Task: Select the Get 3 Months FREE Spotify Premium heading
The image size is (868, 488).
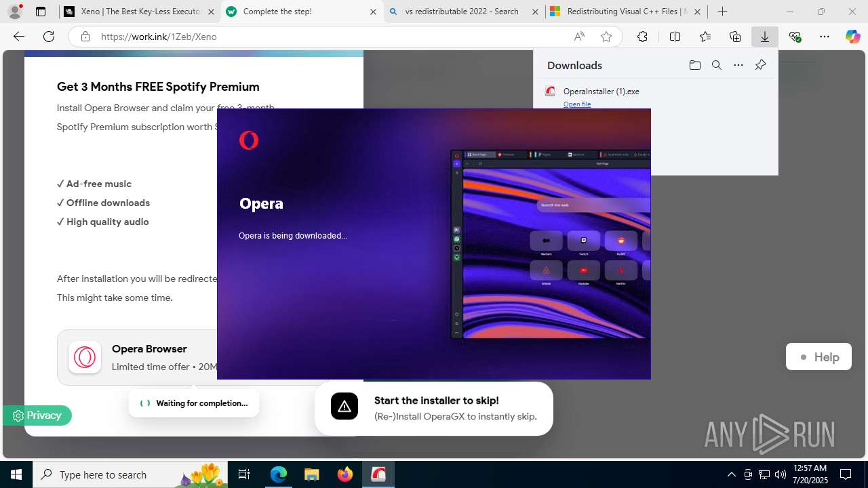Action: 158,87
